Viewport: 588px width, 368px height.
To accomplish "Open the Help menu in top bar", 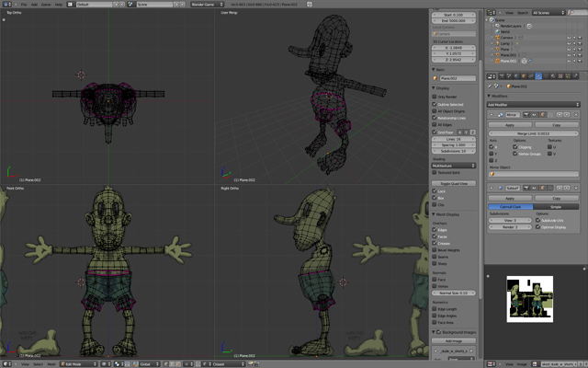I will [58, 4].
